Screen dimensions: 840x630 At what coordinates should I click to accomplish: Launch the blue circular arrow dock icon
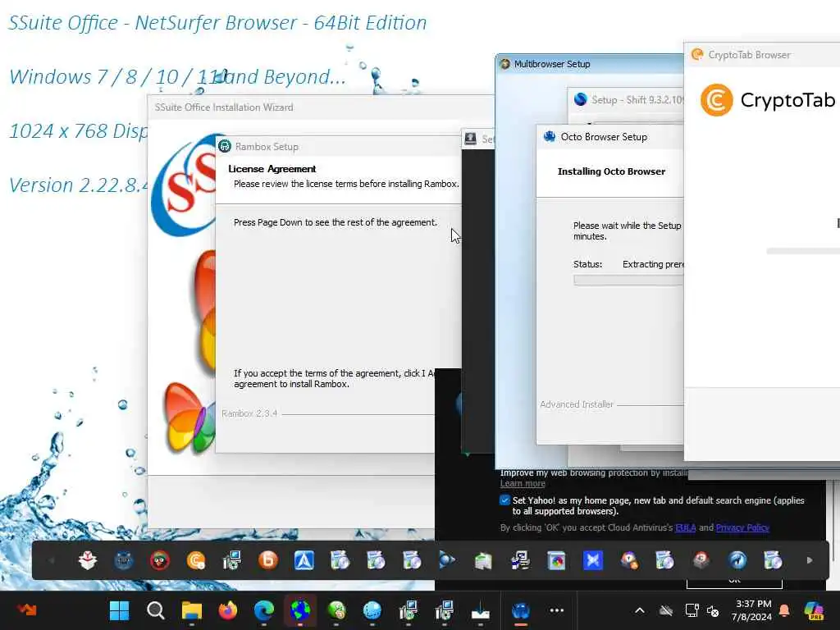[x=737, y=560]
